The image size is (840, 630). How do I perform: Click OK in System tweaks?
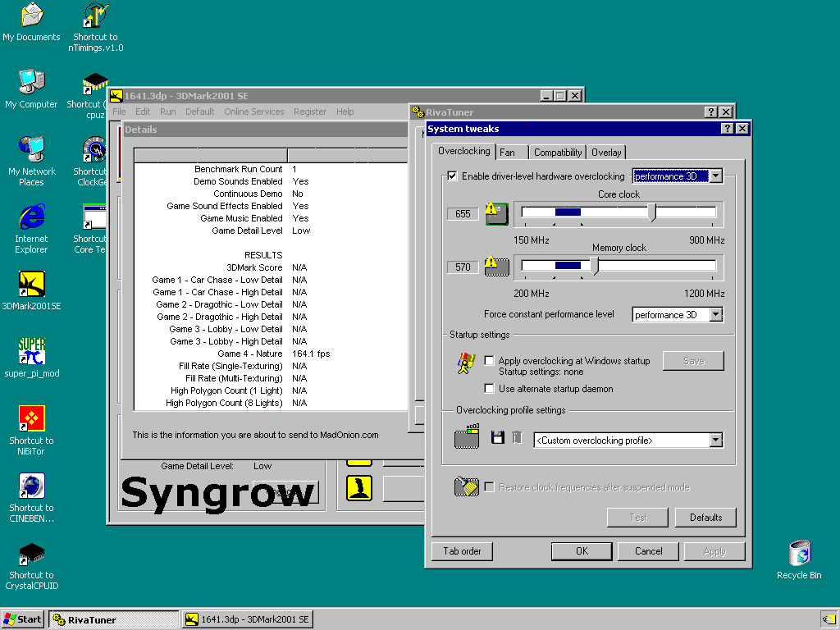[x=582, y=551]
